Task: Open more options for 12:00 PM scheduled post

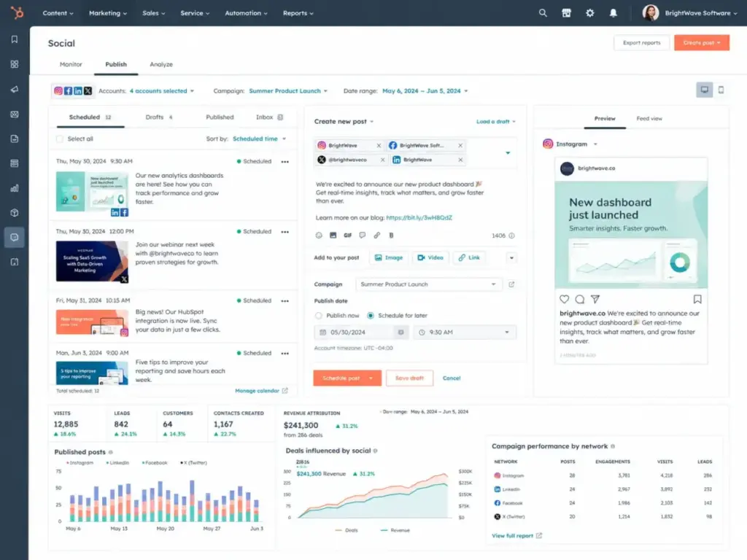Action: click(285, 232)
